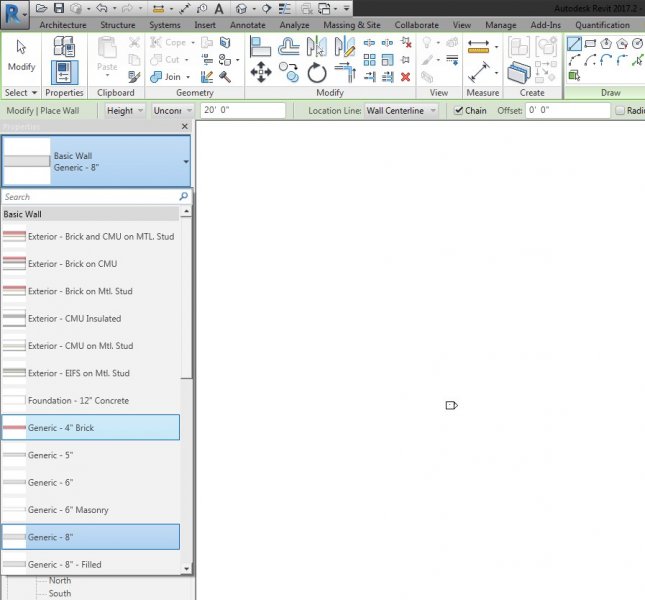Image resolution: width=645 pixels, height=600 pixels.
Task: Open quick access toolbar customize dropdown
Action: pyautogui.click(x=347, y=8)
